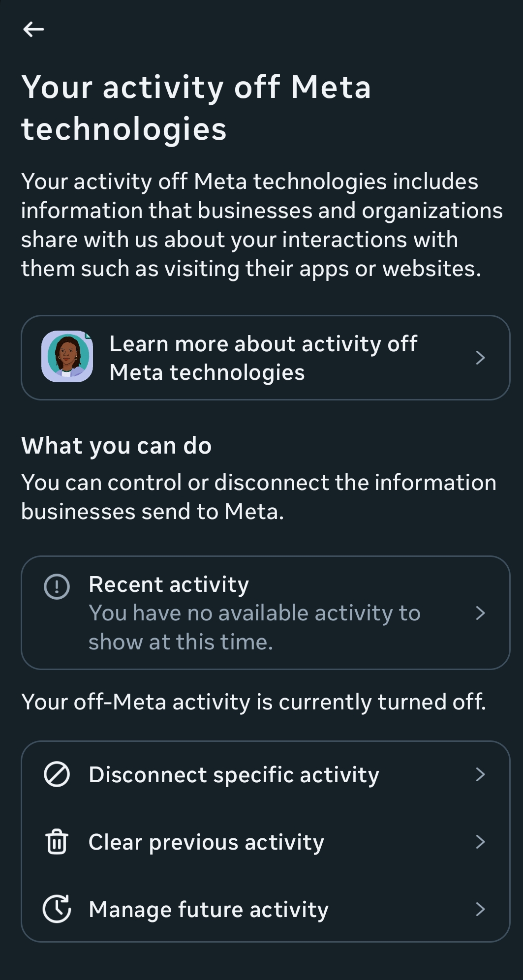The width and height of the screenshot is (523, 980).
Task: Tap the "no available activity" subtitle text
Action: point(254,627)
